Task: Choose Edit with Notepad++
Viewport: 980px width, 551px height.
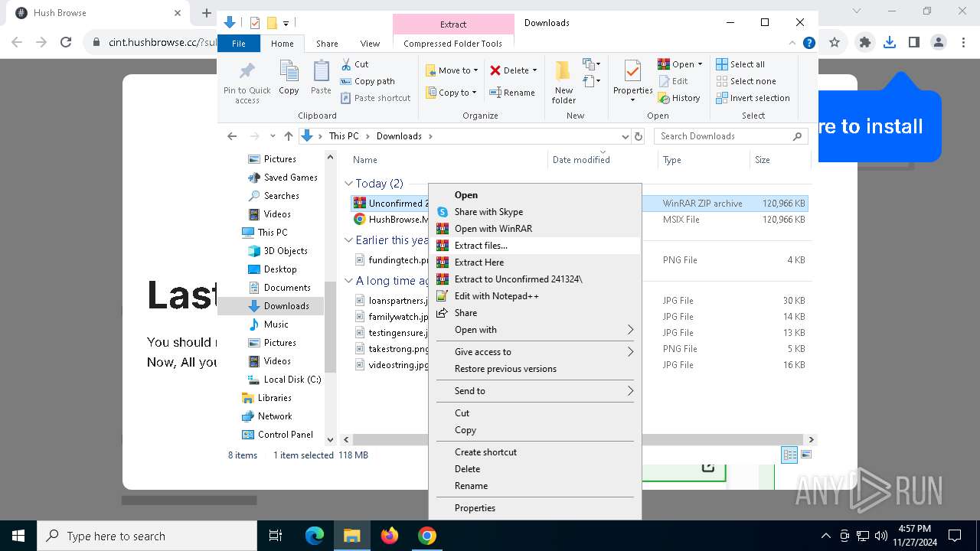Action: click(x=534, y=296)
